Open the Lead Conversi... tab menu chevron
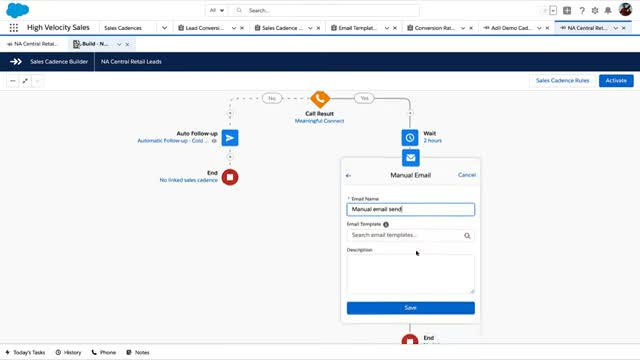Screen dimensions: 640x360 233,28
